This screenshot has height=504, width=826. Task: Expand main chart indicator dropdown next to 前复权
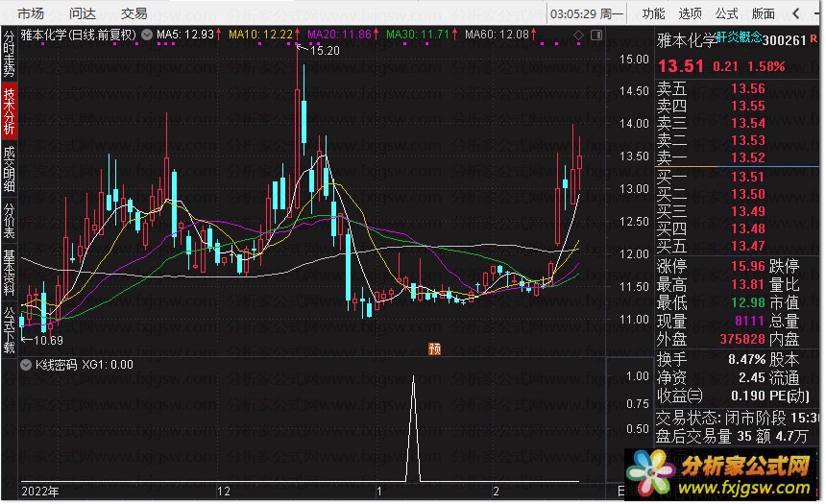(147, 35)
